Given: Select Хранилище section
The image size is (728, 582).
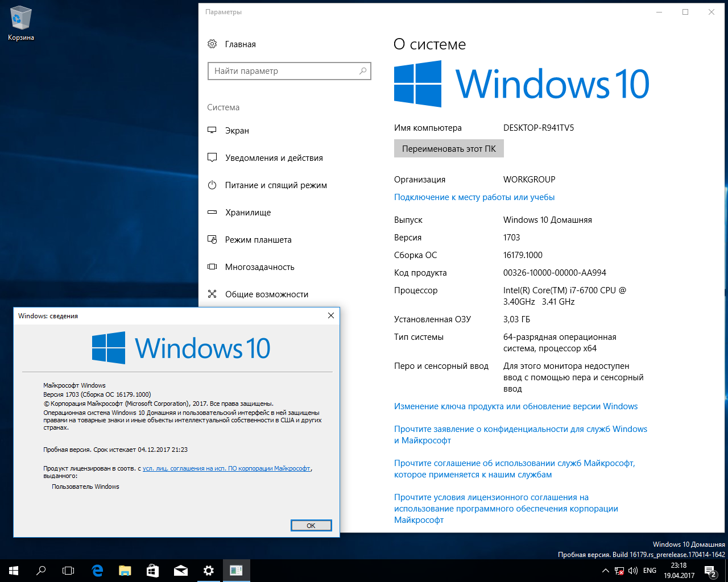Looking at the screenshot, I should [x=248, y=213].
